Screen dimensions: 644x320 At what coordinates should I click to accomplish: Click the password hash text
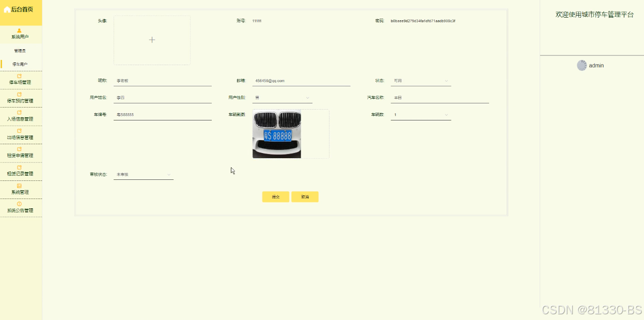tap(423, 21)
